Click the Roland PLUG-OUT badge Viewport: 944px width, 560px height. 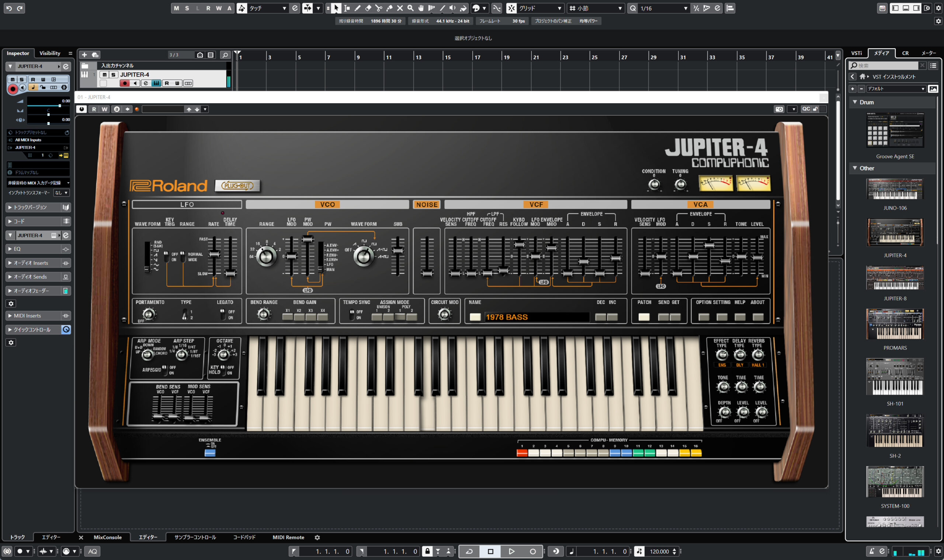click(x=237, y=185)
